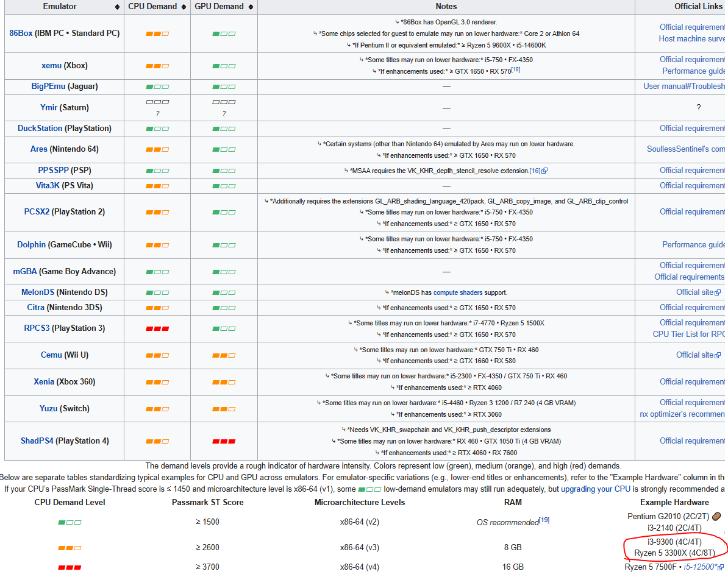Open the 86Box emulator link
Screen dimensions: 728x577
tap(21, 34)
